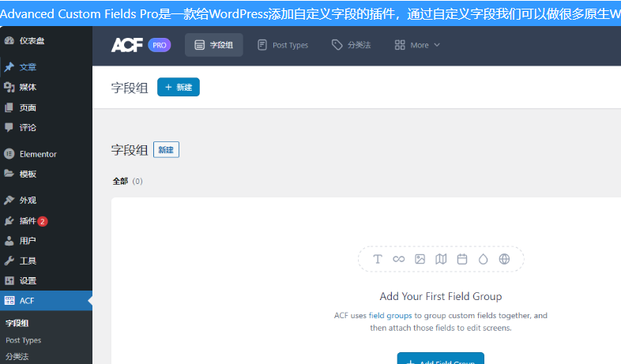The height and width of the screenshot is (364, 621).
Task: Switch to the Post Types header tab
Action: (x=282, y=45)
